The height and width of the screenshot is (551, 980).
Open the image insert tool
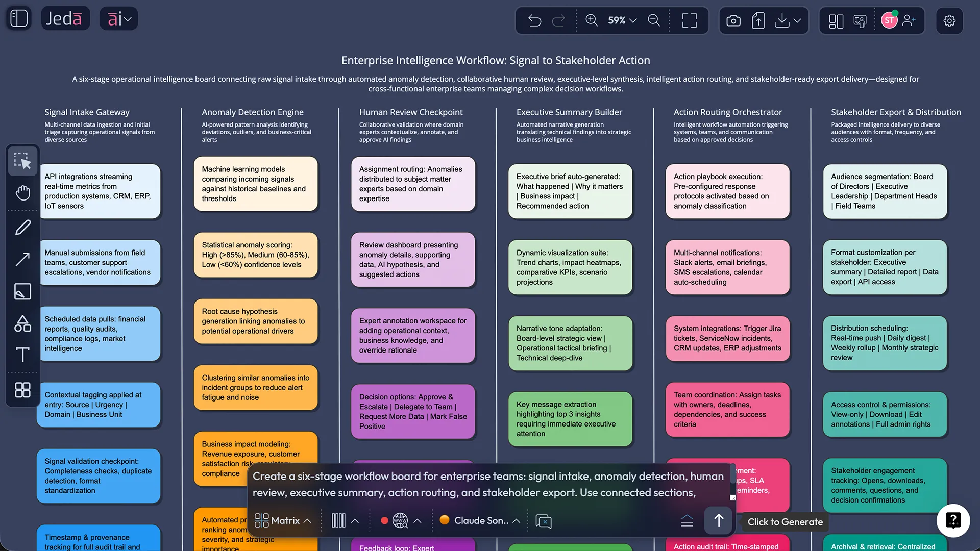(22, 292)
